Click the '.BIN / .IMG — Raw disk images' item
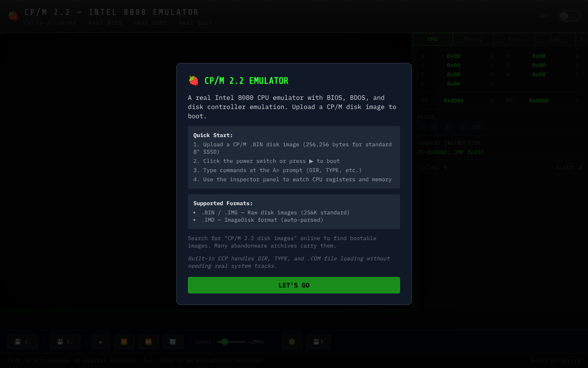 [x=276, y=213]
